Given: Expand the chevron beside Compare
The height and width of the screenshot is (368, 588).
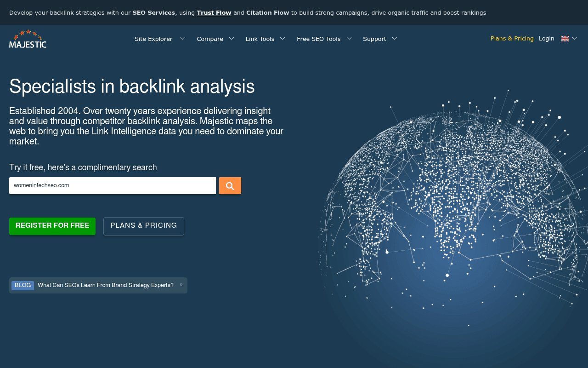Looking at the screenshot, I should (x=232, y=39).
